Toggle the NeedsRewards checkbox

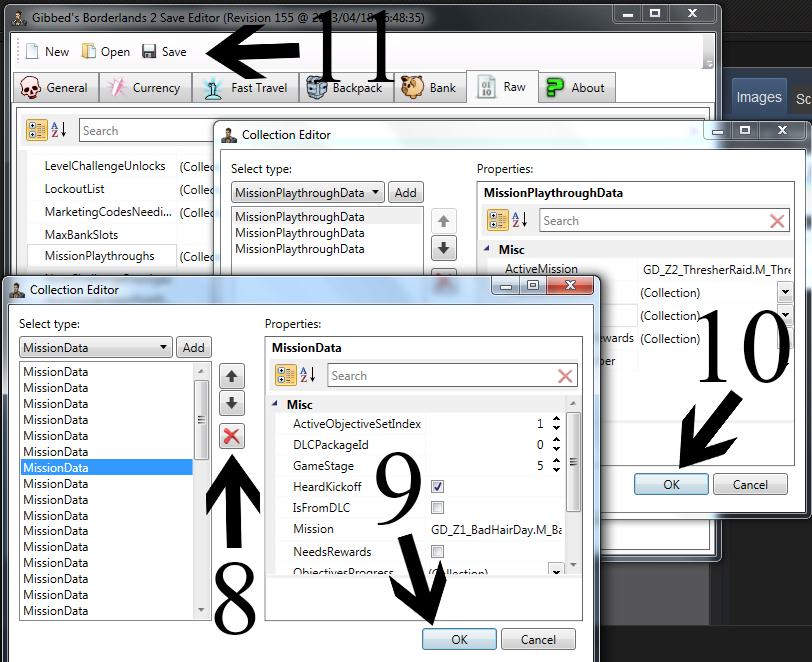tap(438, 551)
